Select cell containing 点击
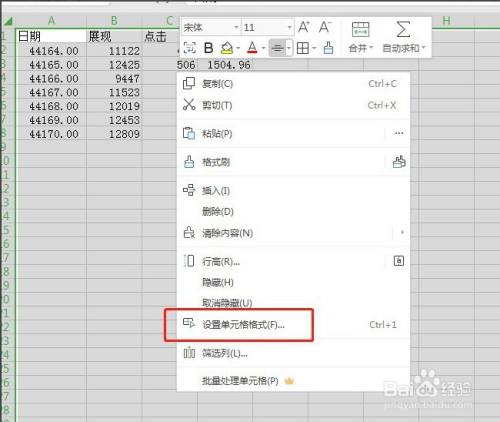 [x=161, y=36]
